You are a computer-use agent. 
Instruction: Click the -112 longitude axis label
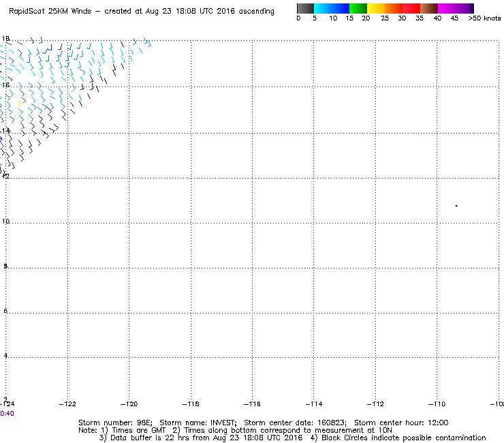click(375, 404)
